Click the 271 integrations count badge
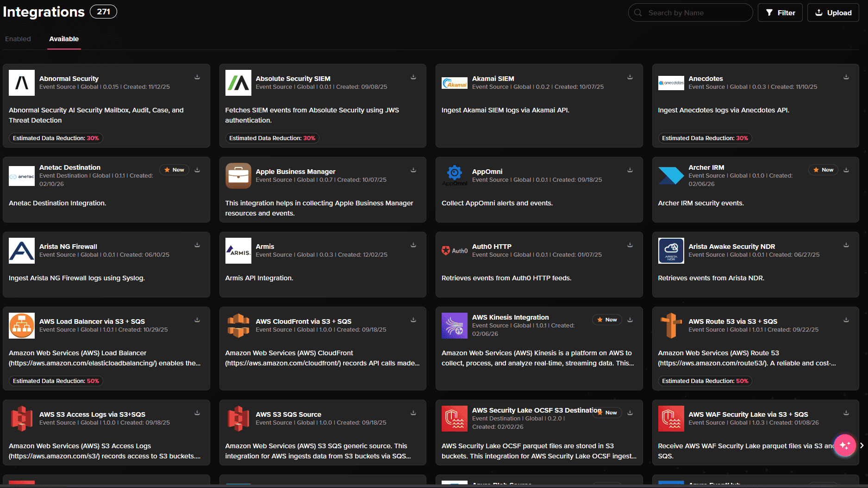The image size is (868, 488). coord(103,12)
